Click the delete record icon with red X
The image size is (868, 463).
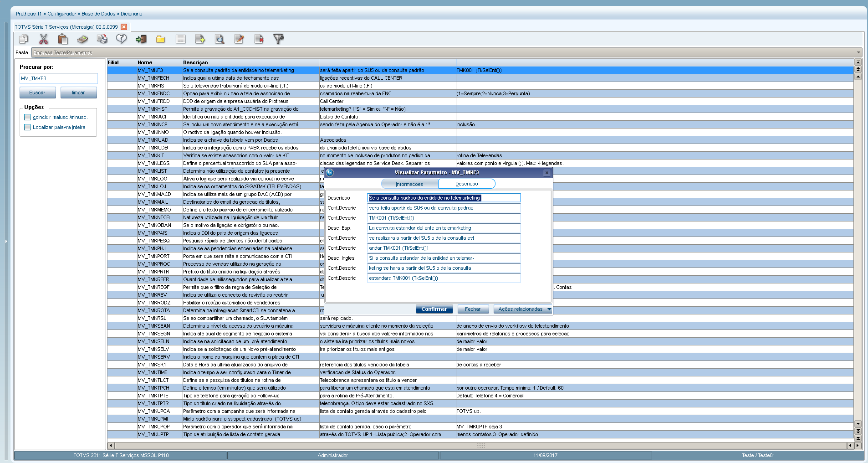coord(259,39)
